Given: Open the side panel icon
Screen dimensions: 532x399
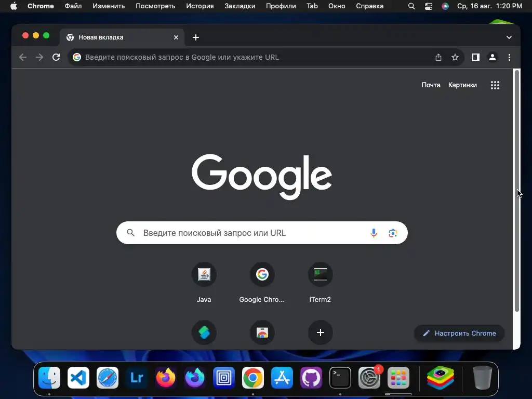Looking at the screenshot, I should 476,57.
